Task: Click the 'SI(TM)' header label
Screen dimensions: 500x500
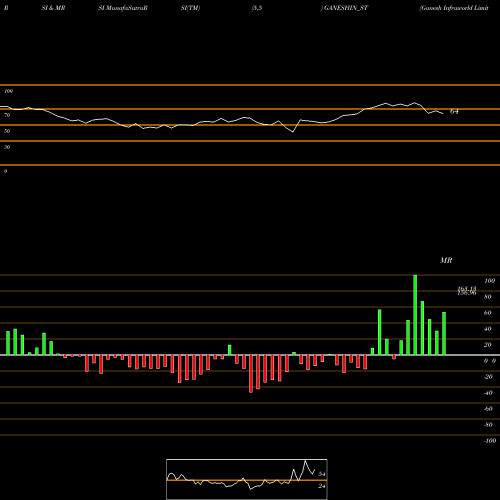Action: pos(190,8)
